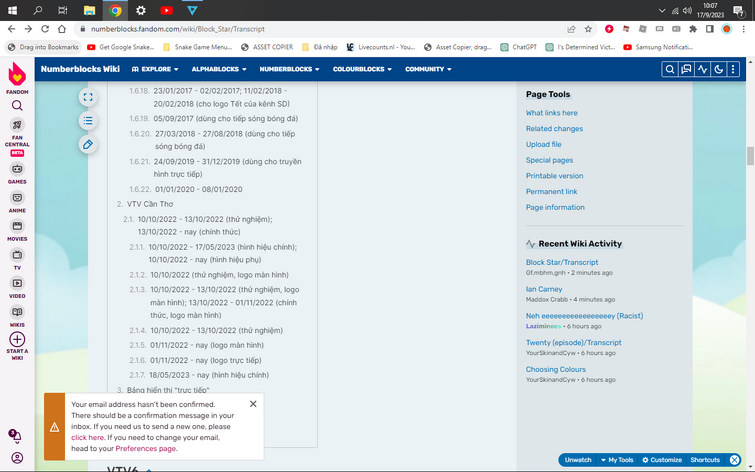Click Upload file link
Image resolution: width=755 pixels, height=472 pixels.
point(543,144)
